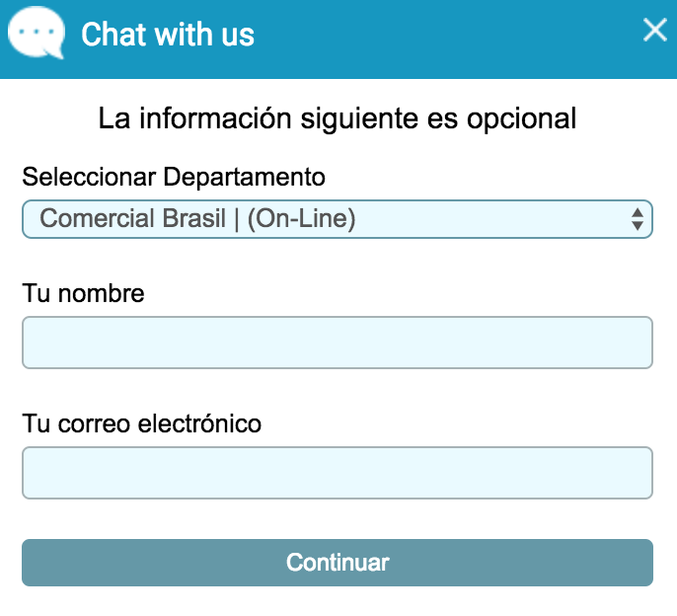Focus the Tu correo electrónico input field
Screen dimensions: 677x616
coord(338,473)
